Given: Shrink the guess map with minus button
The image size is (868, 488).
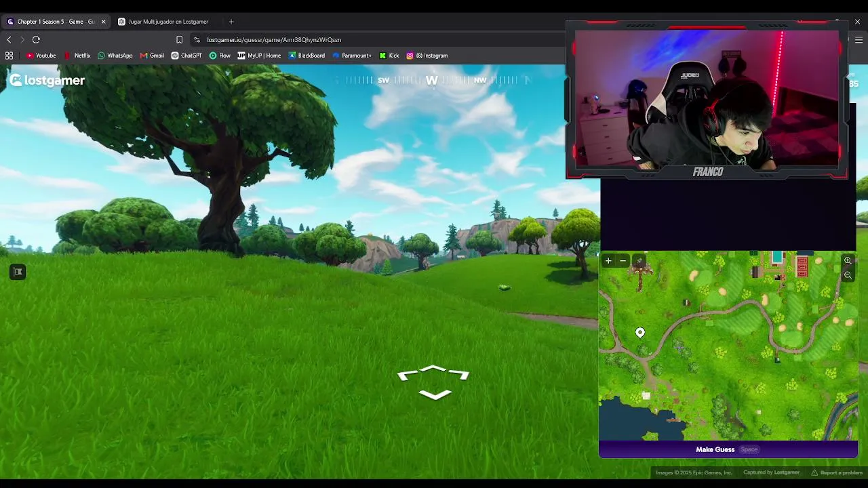Looking at the screenshot, I should (623, 261).
